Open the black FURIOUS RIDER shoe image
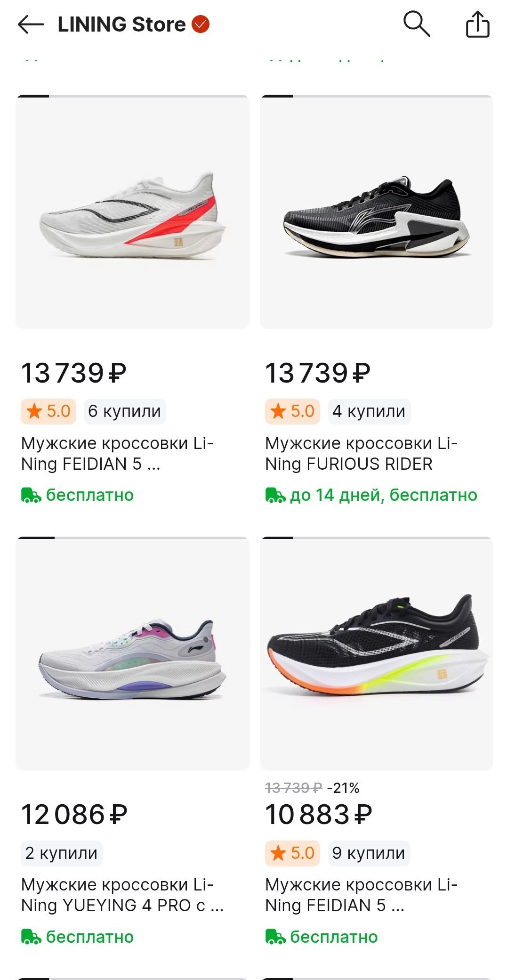507x980 pixels. pyautogui.click(x=376, y=212)
